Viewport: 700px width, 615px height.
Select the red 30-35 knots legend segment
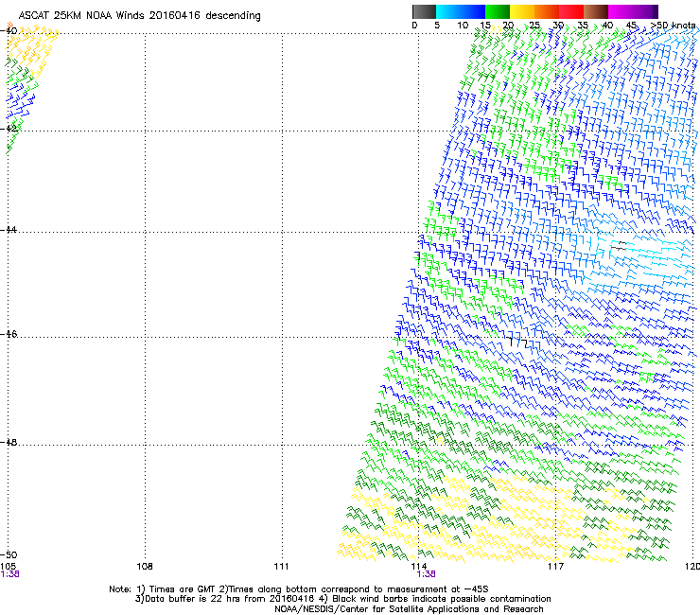(x=571, y=11)
